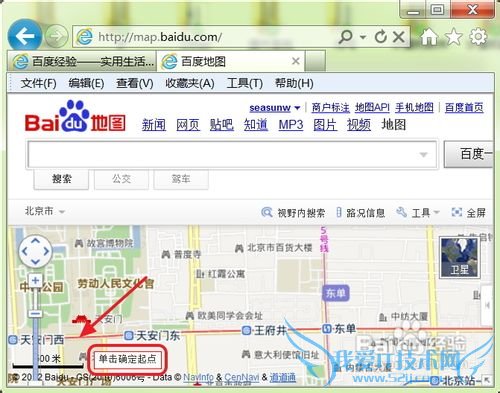Viewport: 500px width, 393px height.
Task: Pan the map right with right arrow
Action: click(x=46, y=251)
